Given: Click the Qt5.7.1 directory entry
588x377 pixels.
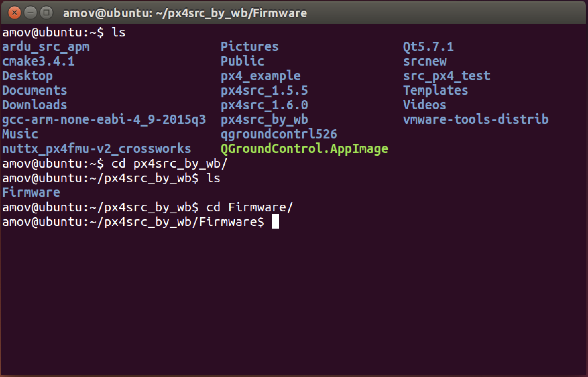Looking at the screenshot, I should (428, 47).
